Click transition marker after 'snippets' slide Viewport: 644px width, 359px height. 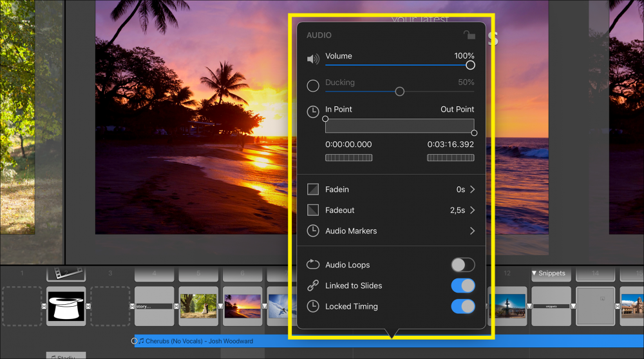573,306
